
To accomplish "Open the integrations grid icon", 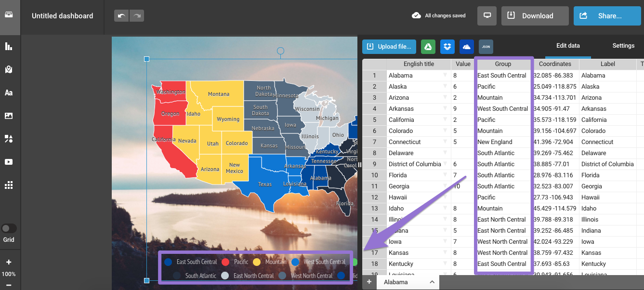I will click(9, 185).
